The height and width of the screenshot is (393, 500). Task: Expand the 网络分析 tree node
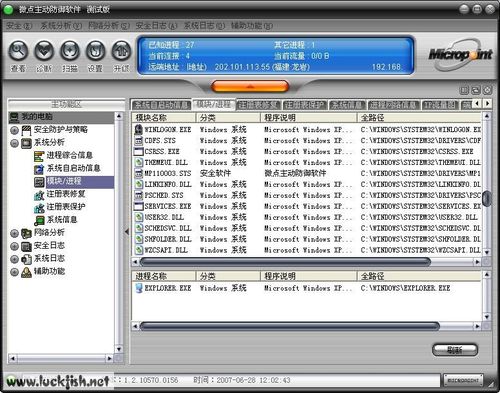14,233
